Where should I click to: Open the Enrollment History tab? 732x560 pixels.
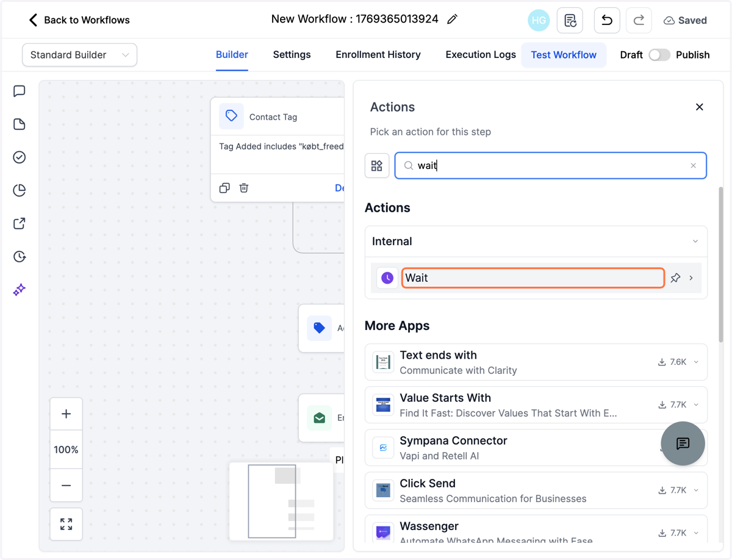(378, 55)
